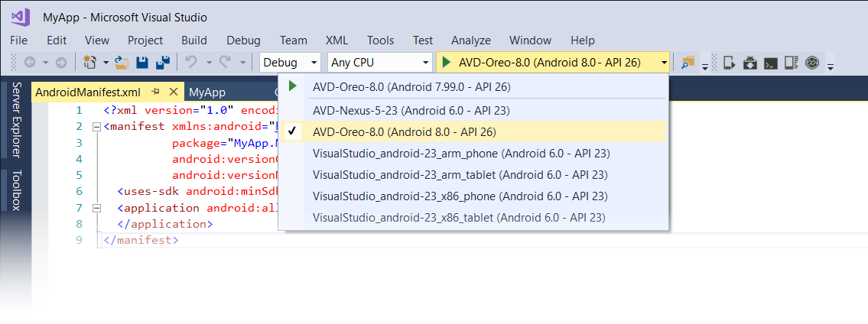
Task: Select AVD-Oreo-8.0 (Android 7.99.0 - API 26)
Action: click(x=474, y=87)
